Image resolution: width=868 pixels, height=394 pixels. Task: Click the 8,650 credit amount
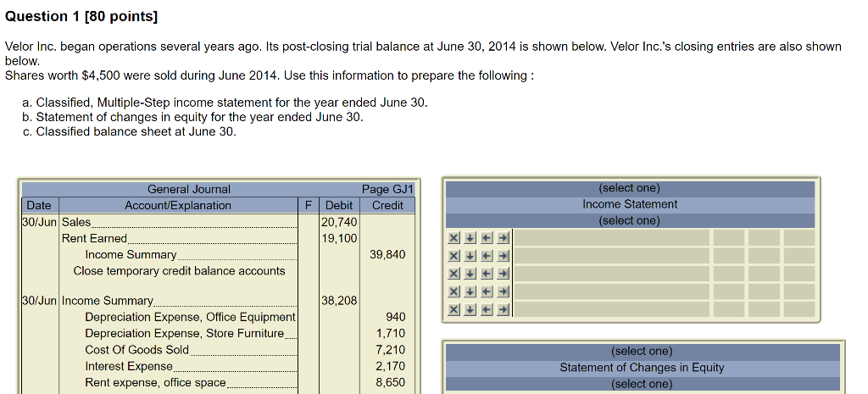coord(391,382)
